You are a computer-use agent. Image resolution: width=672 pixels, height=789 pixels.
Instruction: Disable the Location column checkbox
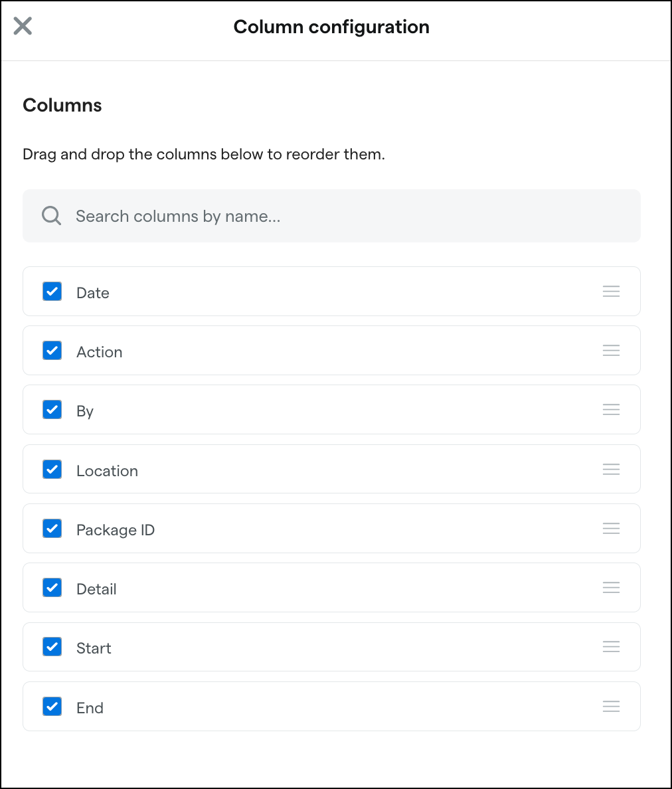tap(52, 469)
